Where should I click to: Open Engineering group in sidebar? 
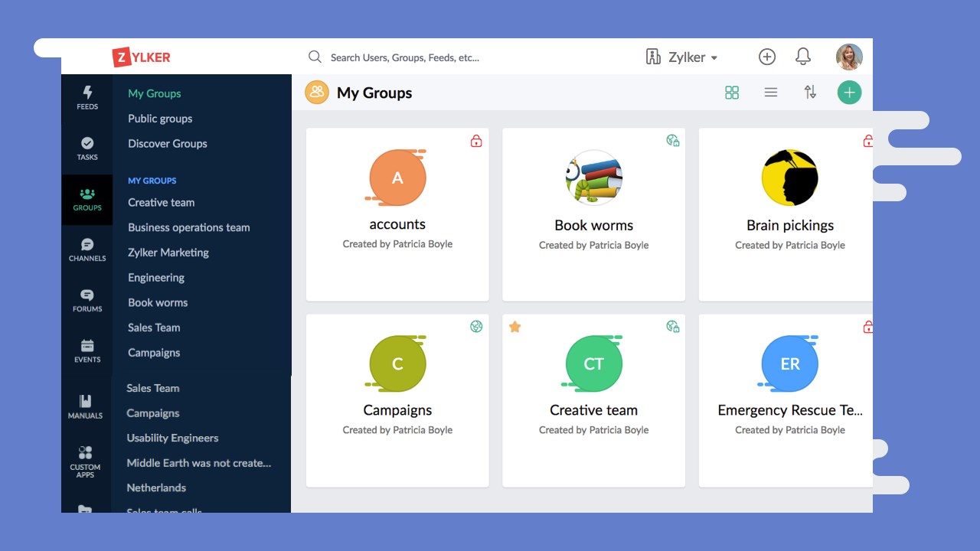coord(156,278)
